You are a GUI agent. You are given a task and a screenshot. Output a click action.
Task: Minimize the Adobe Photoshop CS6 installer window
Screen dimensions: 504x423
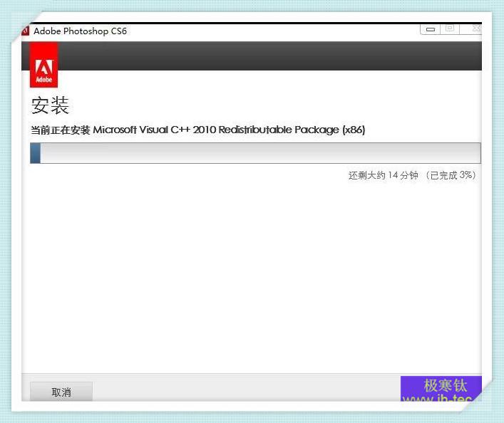click(x=430, y=29)
